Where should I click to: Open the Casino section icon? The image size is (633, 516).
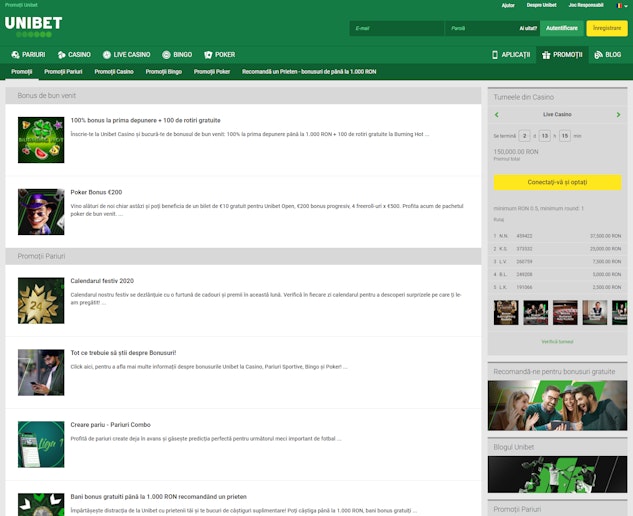click(x=61, y=55)
